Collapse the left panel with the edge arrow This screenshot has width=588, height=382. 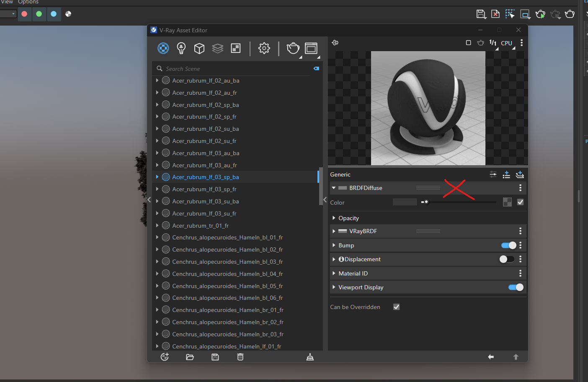point(149,200)
